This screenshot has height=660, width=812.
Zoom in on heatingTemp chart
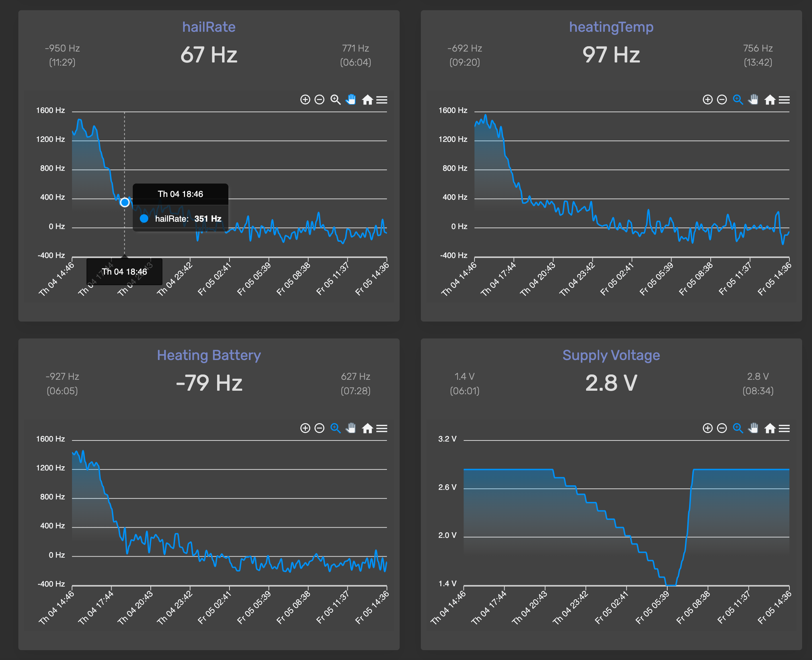(707, 100)
